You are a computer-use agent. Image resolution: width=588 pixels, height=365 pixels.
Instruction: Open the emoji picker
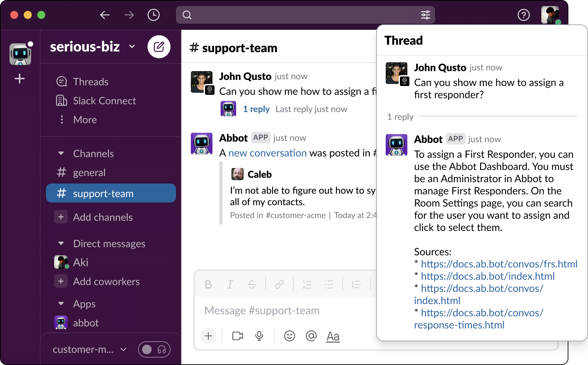coord(289,336)
